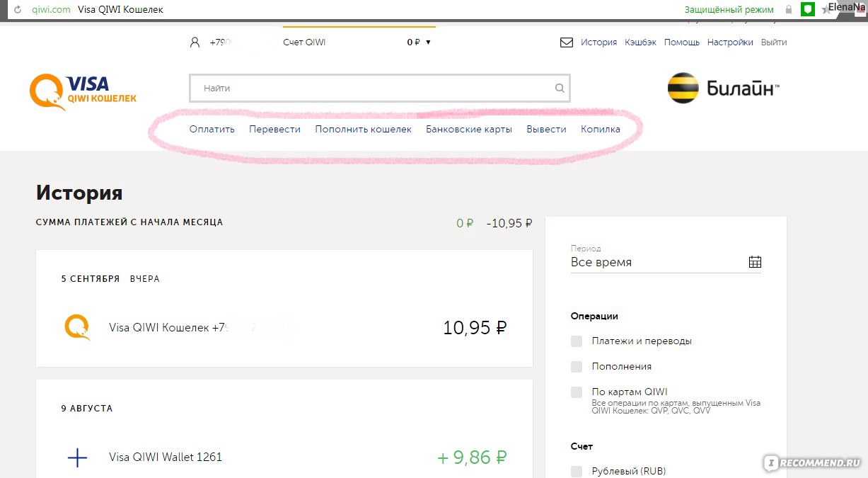Click the qiwi.com address text
Screen dimensions: 868x478
point(52,10)
